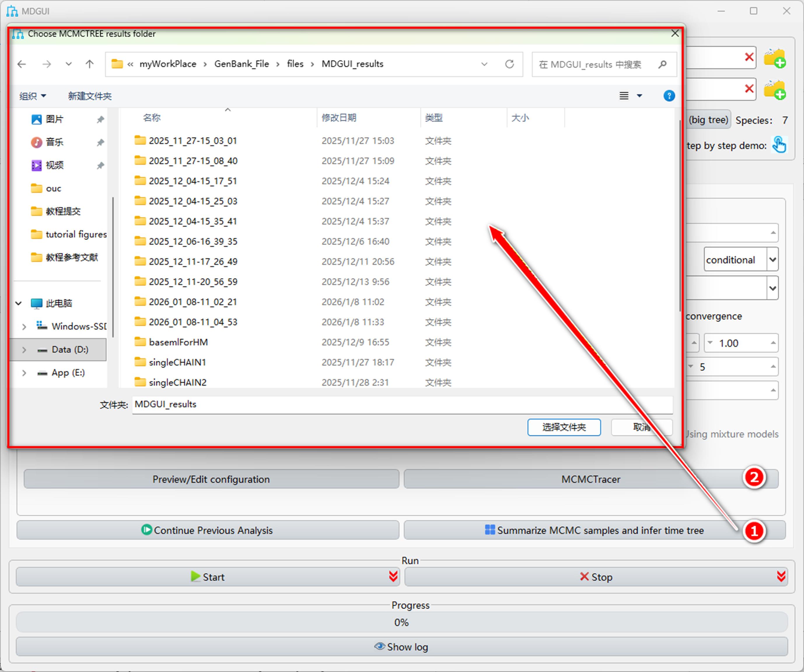Image resolution: width=804 pixels, height=672 pixels.
Task: Click Preview/Edit configuration button
Action: click(x=211, y=479)
